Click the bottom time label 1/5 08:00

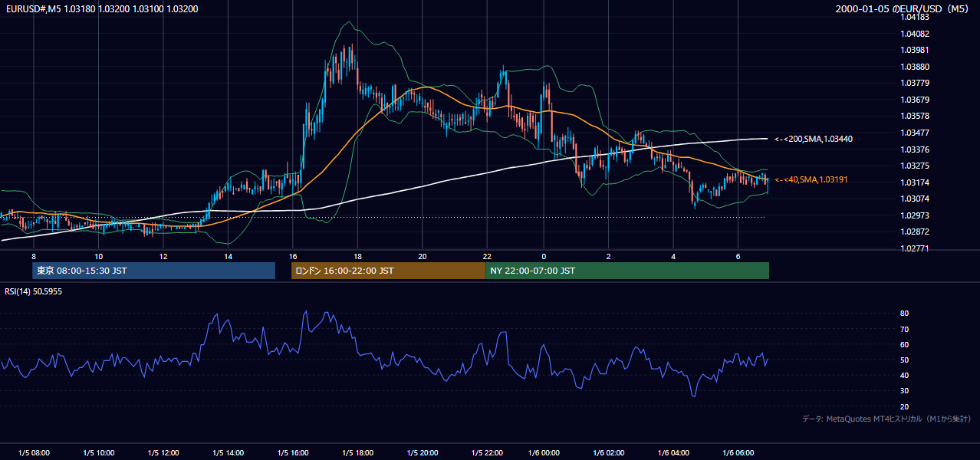point(34,453)
